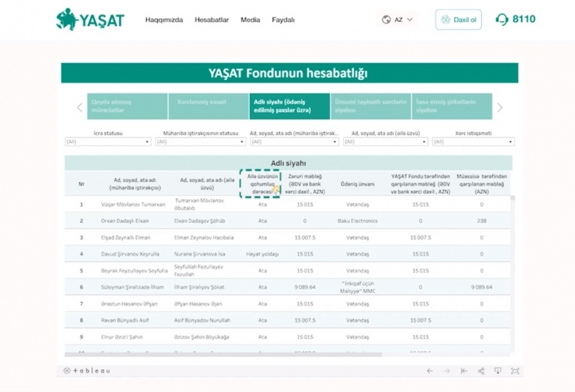Click the Tableau undo arrow icon

430,371
